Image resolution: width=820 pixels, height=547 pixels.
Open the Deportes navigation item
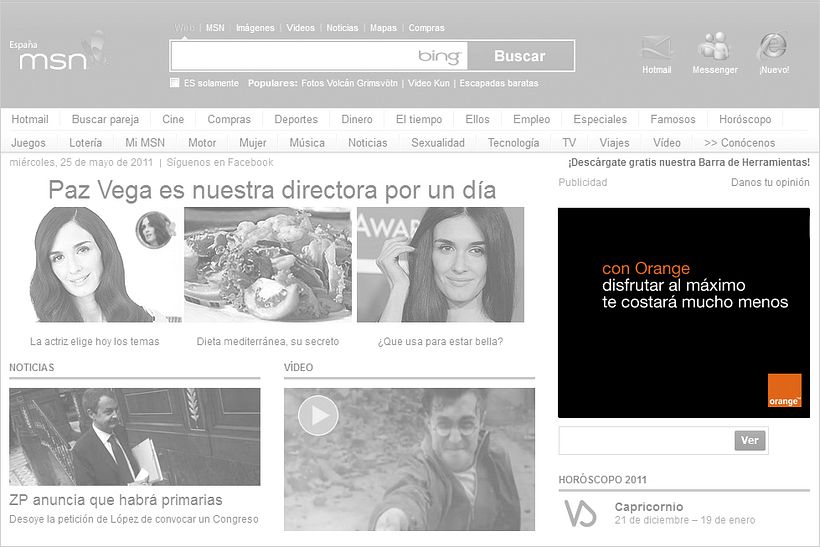(296, 119)
